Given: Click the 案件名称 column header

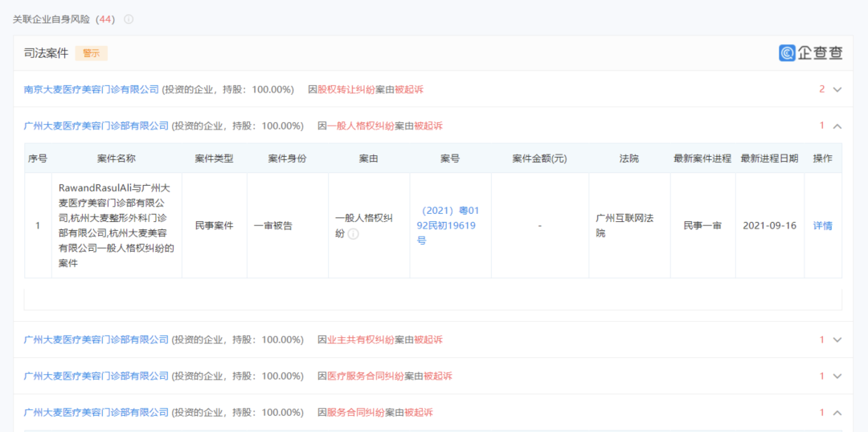Looking at the screenshot, I should click(117, 158).
